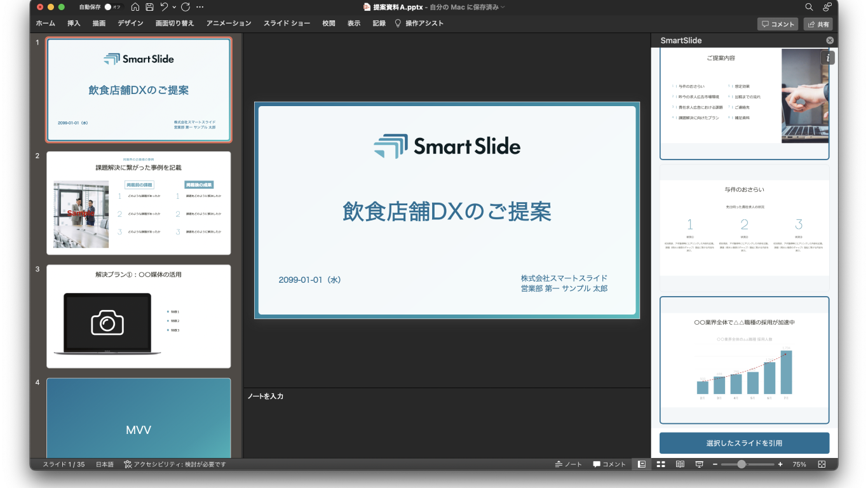Click the 75% zoom level value
Image resolution: width=868 pixels, height=488 pixels.
(799, 464)
